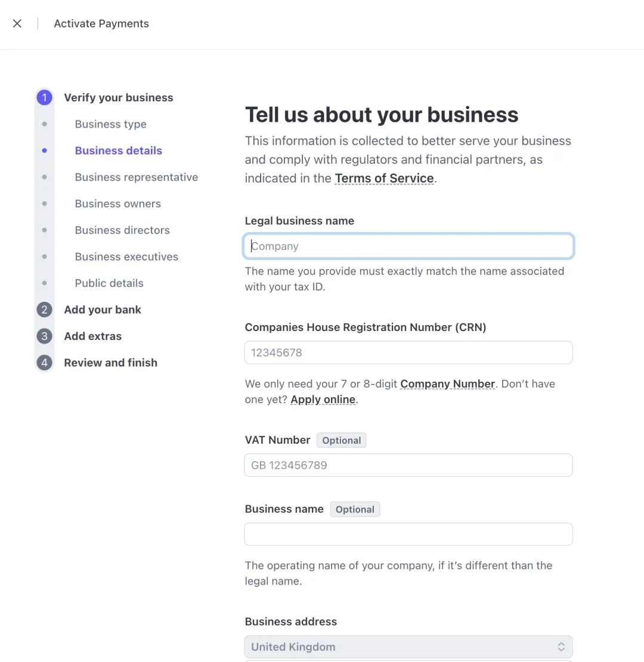Open the United Kingdom country dropdown

tap(408, 647)
